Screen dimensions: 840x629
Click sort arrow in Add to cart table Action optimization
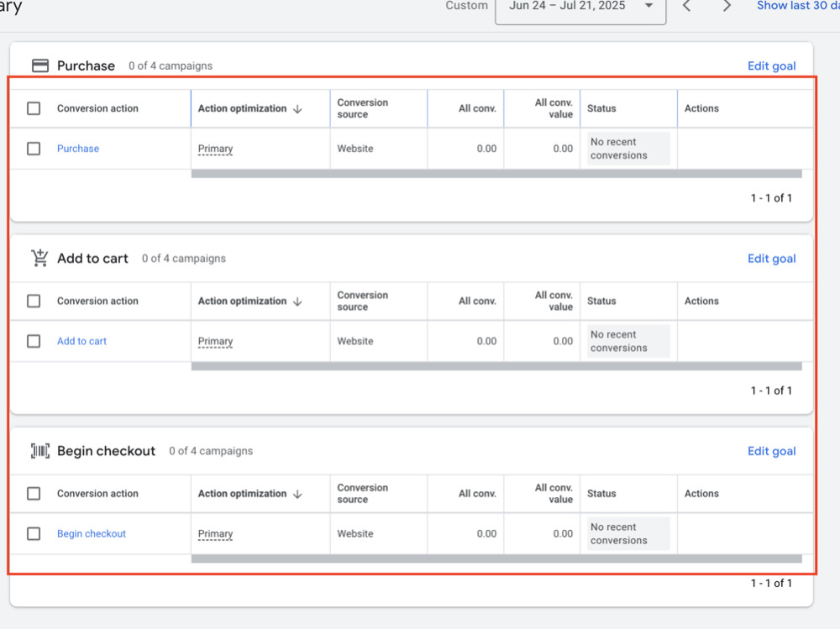(298, 301)
